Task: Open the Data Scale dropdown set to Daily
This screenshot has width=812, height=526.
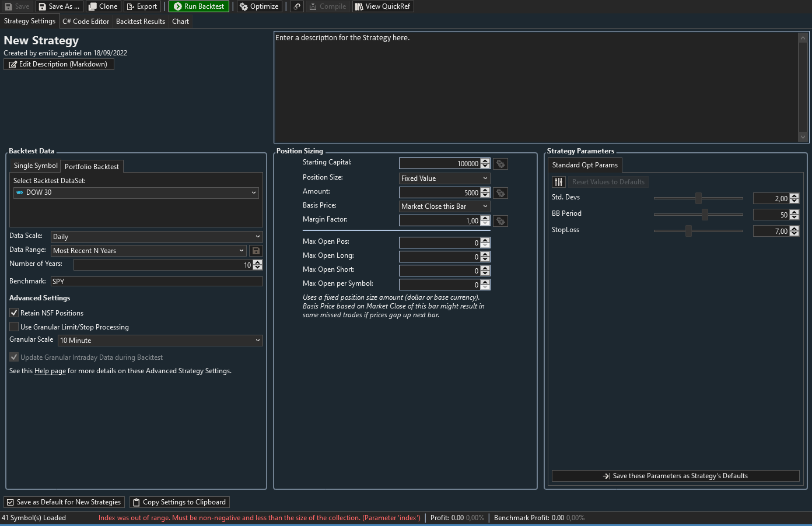Action: tap(156, 237)
